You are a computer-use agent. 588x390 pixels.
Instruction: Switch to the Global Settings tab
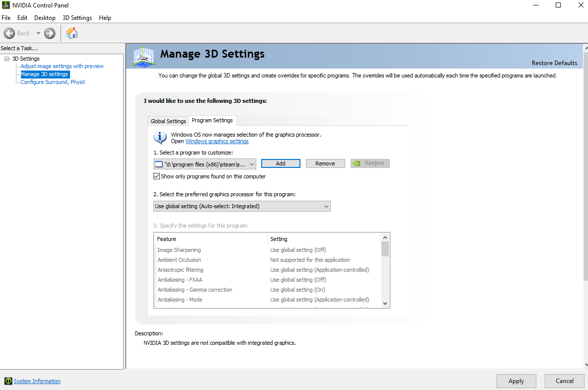168,121
